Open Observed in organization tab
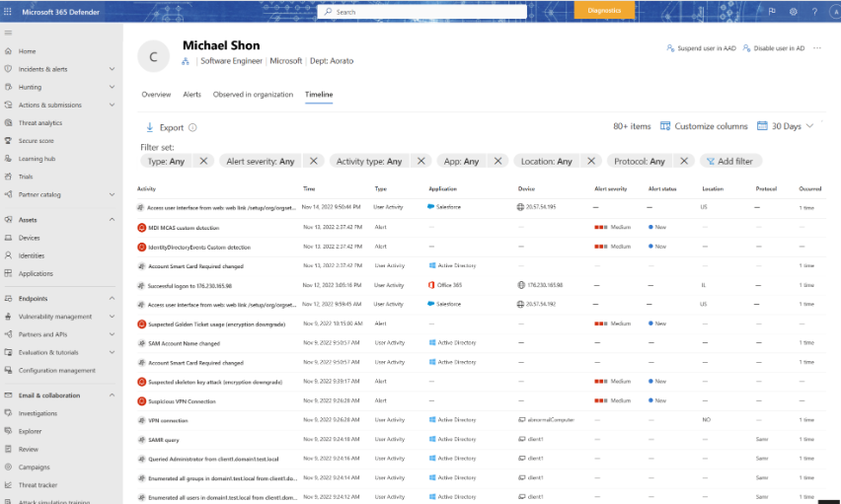Viewport: 841px width, 504px height. tap(253, 95)
